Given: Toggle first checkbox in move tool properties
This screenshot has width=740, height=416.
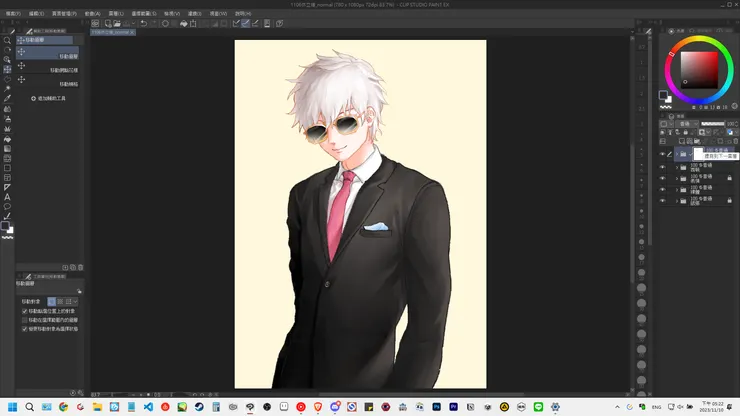Looking at the screenshot, I should pos(25,311).
